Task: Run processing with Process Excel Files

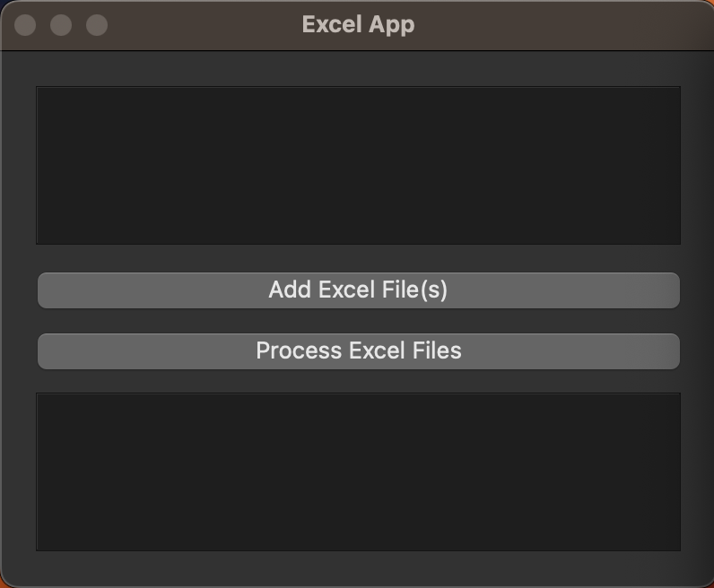Action: pos(359,351)
